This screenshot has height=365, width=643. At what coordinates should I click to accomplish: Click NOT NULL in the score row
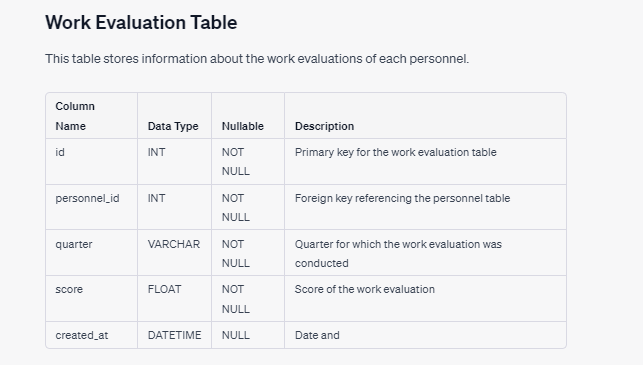pyautogui.click(x=248, y=299)
